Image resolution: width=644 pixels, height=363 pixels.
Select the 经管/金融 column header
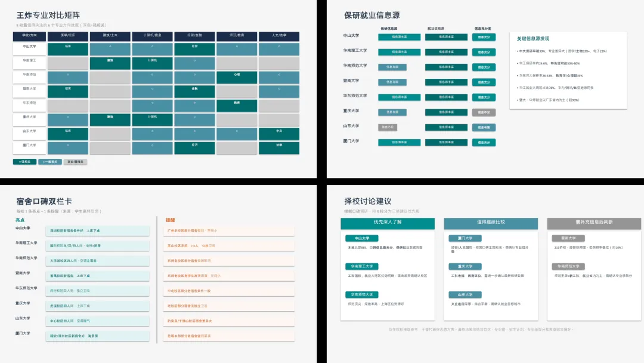tap(194, 36)
